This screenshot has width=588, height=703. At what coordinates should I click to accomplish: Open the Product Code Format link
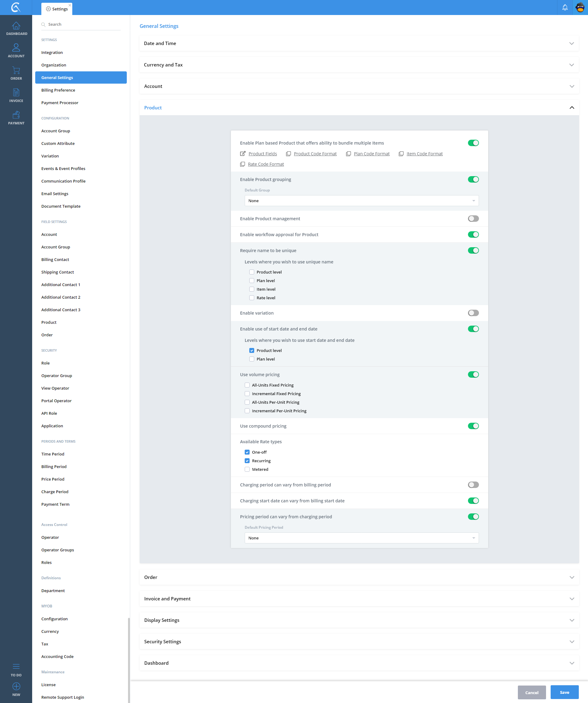tap(315, 154)
